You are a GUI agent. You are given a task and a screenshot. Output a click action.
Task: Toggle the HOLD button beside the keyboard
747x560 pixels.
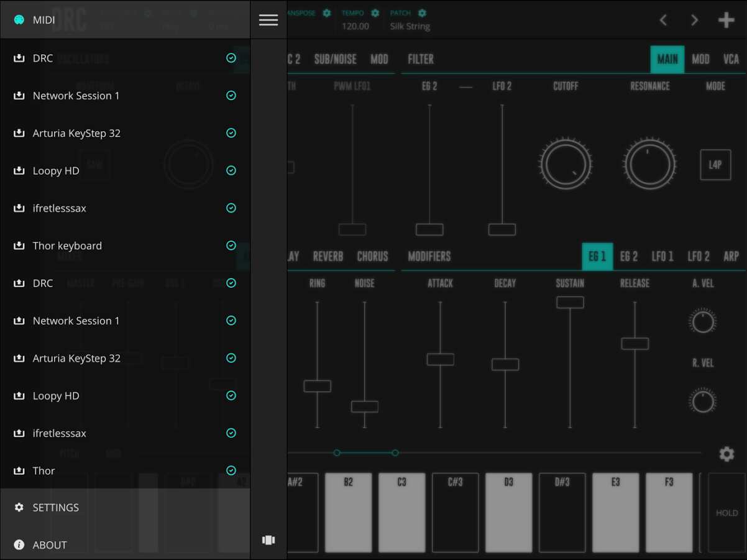[726, 513]
